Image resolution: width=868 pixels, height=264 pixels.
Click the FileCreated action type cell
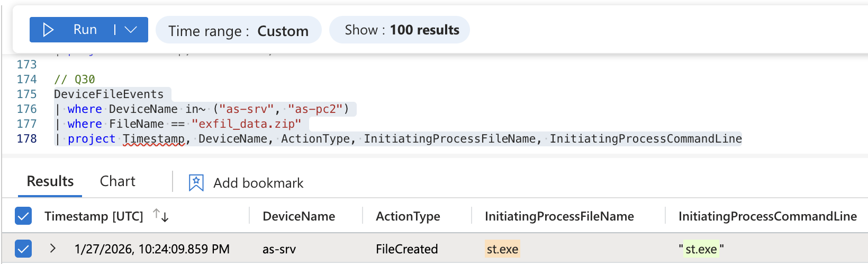click(406, 249)
